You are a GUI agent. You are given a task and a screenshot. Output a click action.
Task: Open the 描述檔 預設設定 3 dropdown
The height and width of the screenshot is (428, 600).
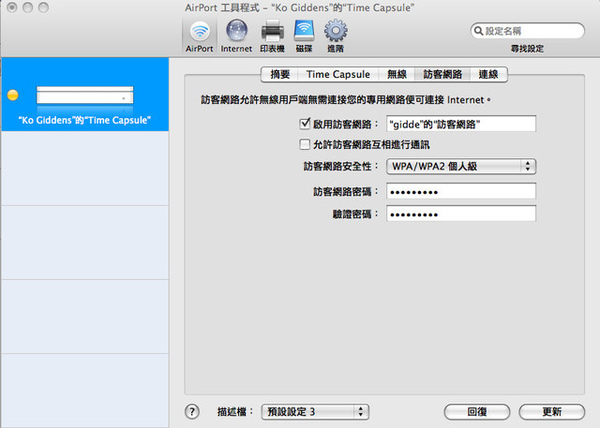point(315,412)
